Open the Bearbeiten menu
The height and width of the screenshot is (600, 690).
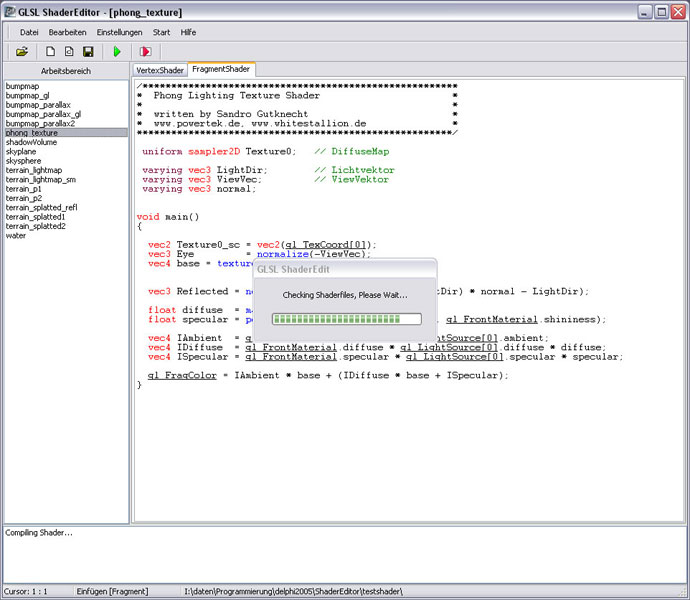[x=68, y=32]
